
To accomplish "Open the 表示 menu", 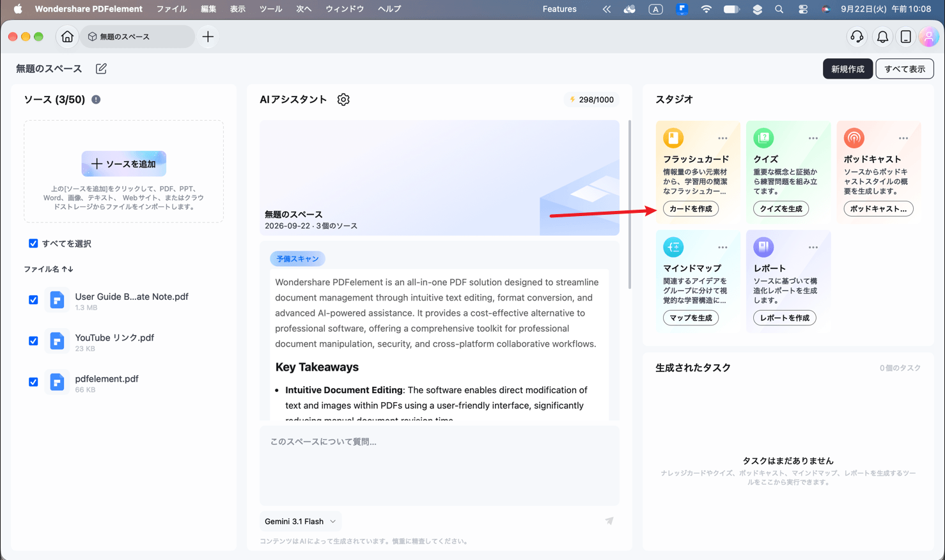I will click(x=238, y=9).
